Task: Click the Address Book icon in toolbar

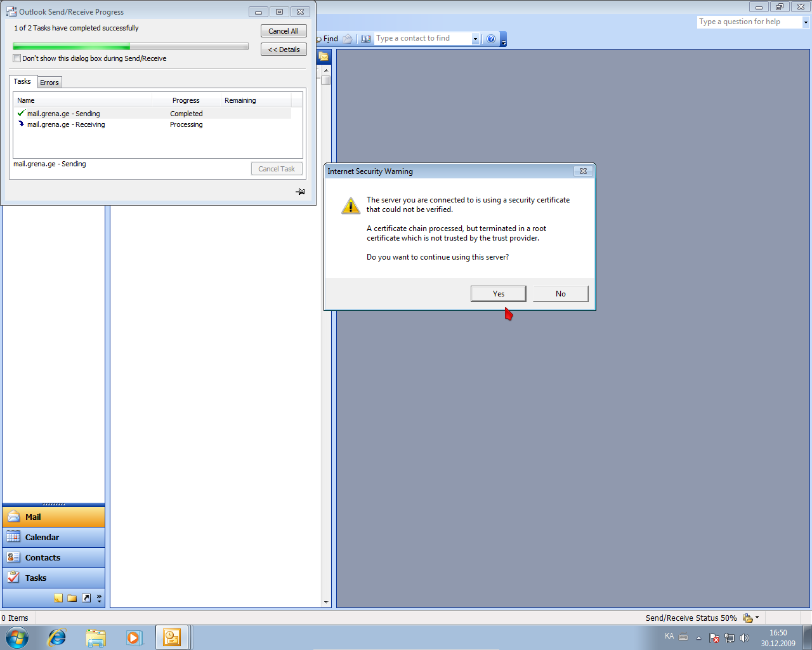Action: click(366, 39)
